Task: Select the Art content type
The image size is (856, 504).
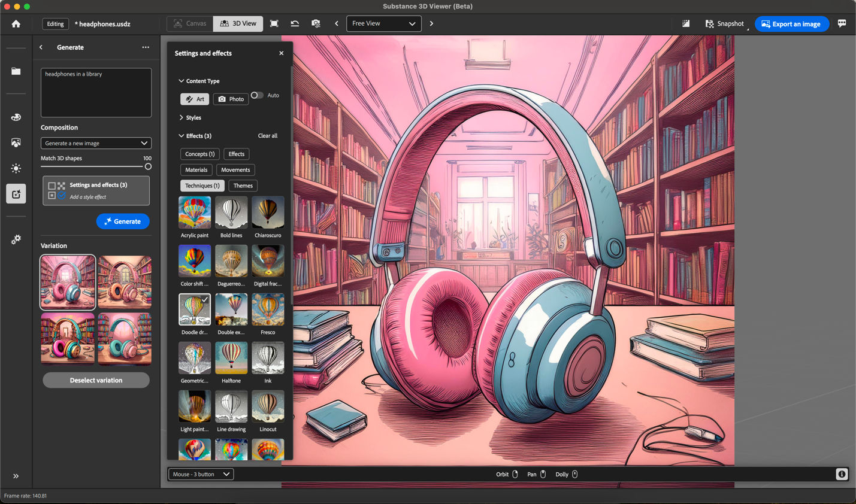Action: pos(195,99)
